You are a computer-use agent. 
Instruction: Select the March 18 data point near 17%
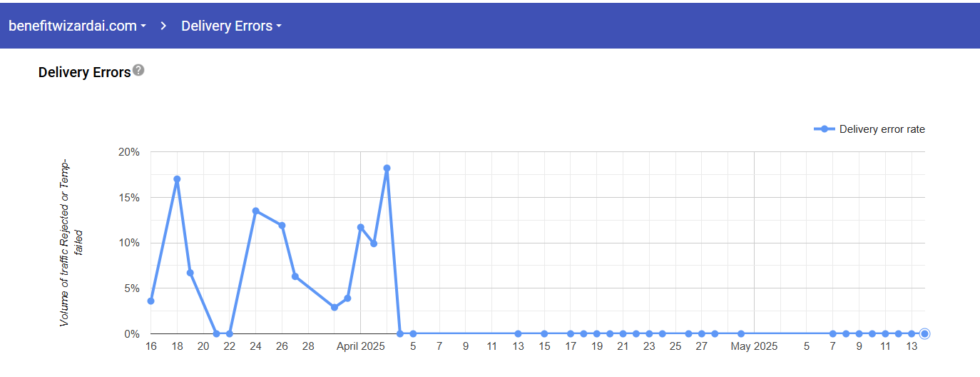tap(177, 179)
